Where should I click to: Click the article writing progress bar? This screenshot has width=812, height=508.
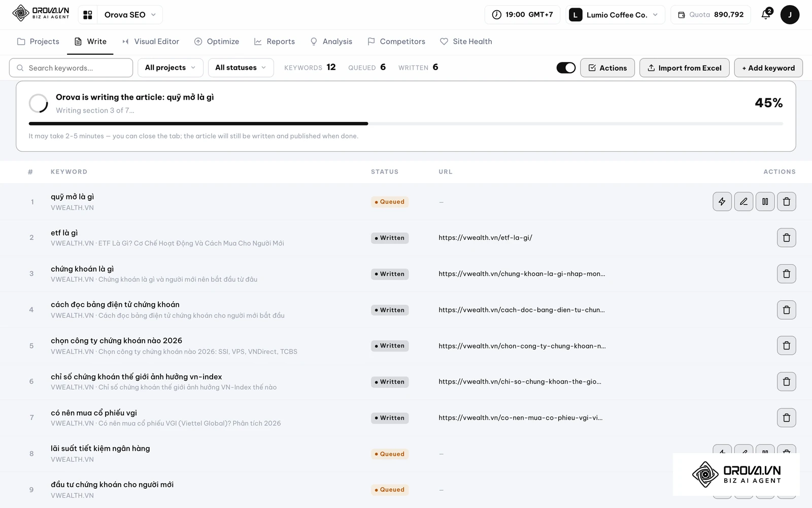pos(406,123)
